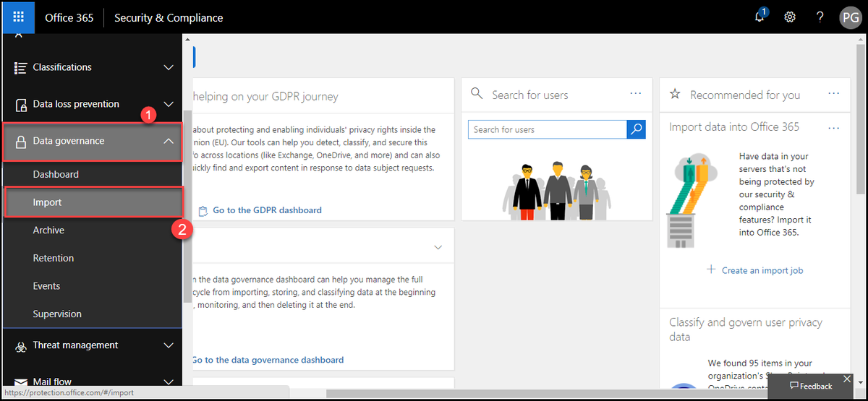Click the search magnifier button in user search
The width and height of the screenshot is (868, 401).
[x=636, y=129]
